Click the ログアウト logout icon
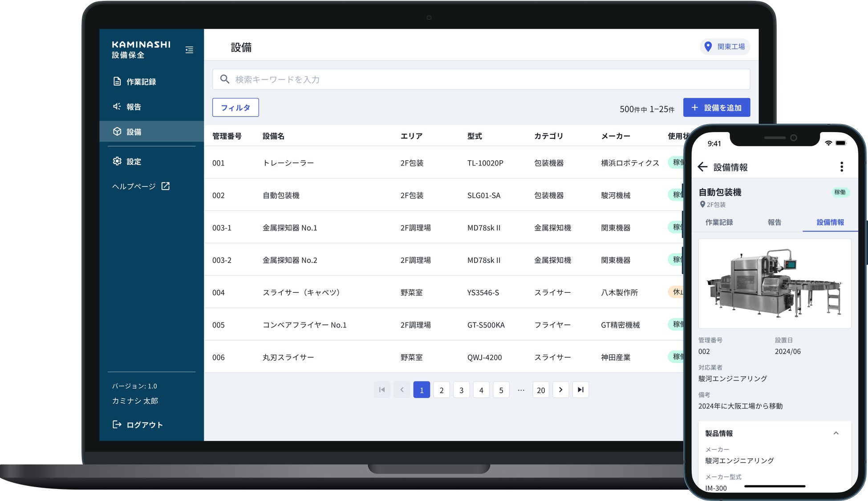 [x=117, y=424]
